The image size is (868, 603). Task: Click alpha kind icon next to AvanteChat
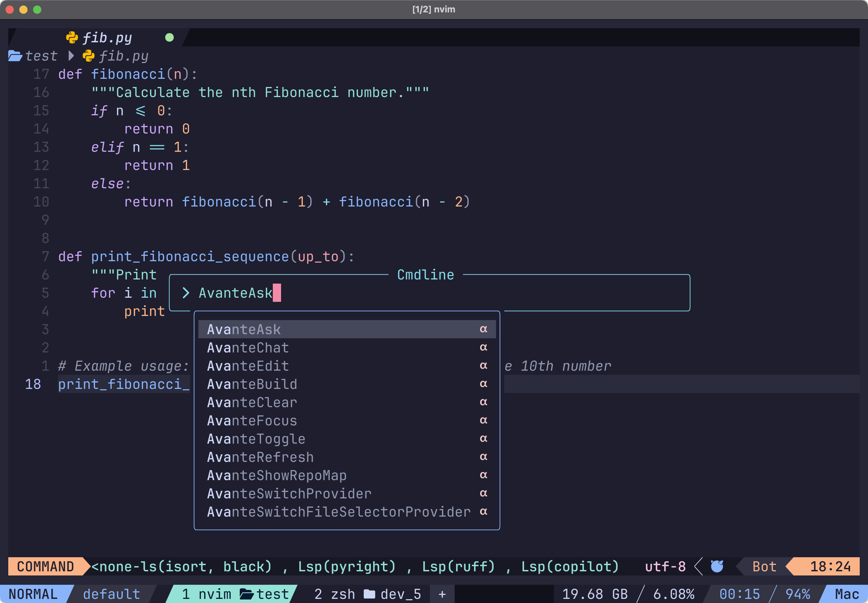484,347
